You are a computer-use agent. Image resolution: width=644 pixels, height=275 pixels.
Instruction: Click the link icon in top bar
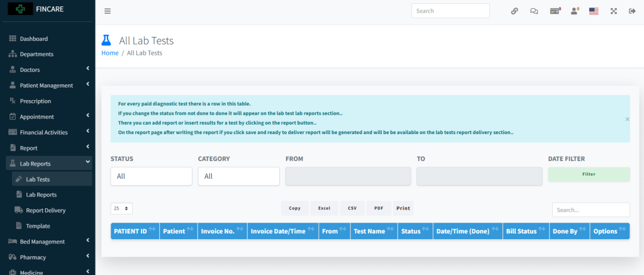coord(514,11)
